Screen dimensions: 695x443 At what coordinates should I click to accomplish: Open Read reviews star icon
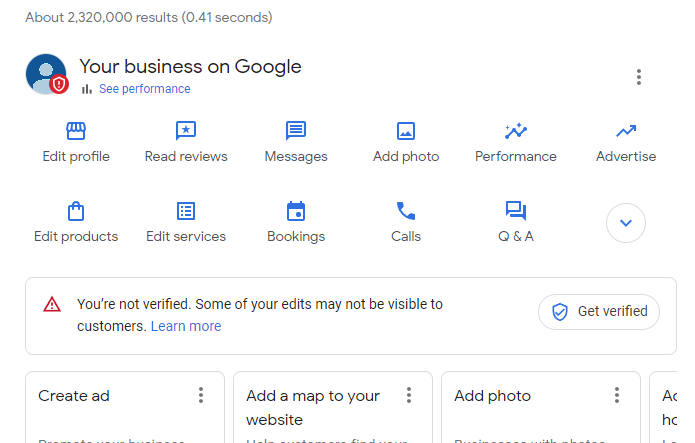click(186, 131)
